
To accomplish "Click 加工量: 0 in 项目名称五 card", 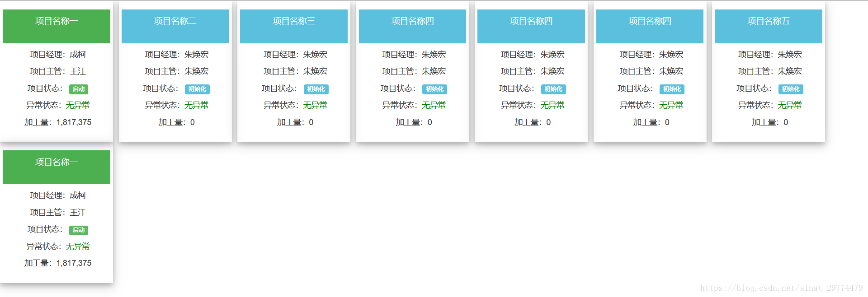I will pyautogui.click(x=770, y=122).
